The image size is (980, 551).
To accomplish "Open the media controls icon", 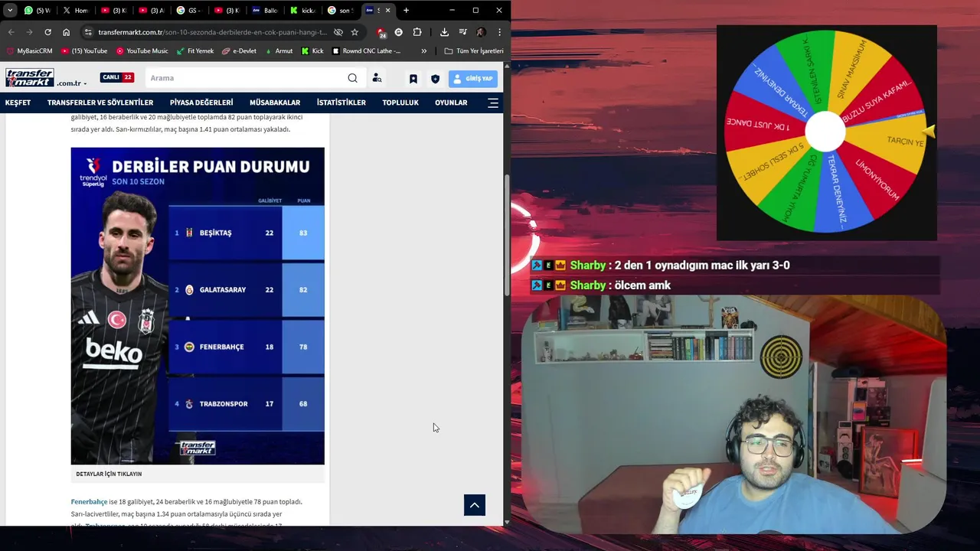I will tap(462, 32).
